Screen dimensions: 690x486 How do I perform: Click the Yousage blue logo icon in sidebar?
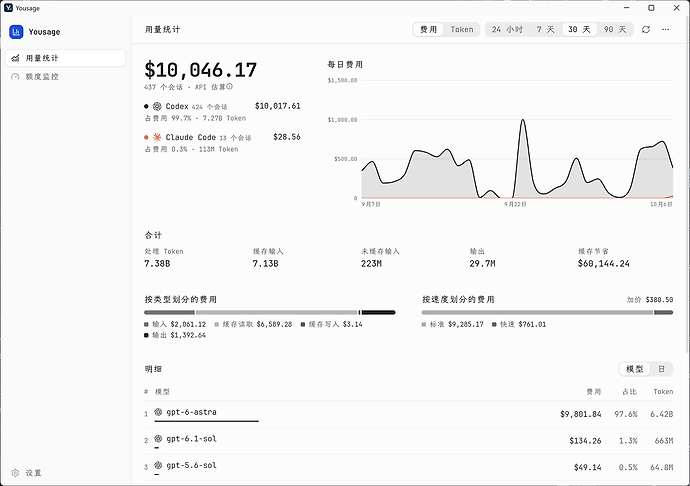pos(16,32)
